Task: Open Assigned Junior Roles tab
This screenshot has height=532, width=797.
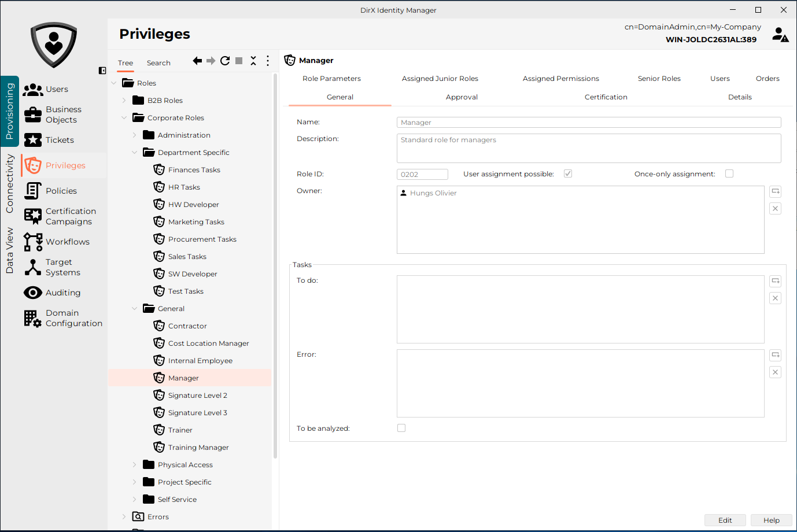Action: pos(440,79)
